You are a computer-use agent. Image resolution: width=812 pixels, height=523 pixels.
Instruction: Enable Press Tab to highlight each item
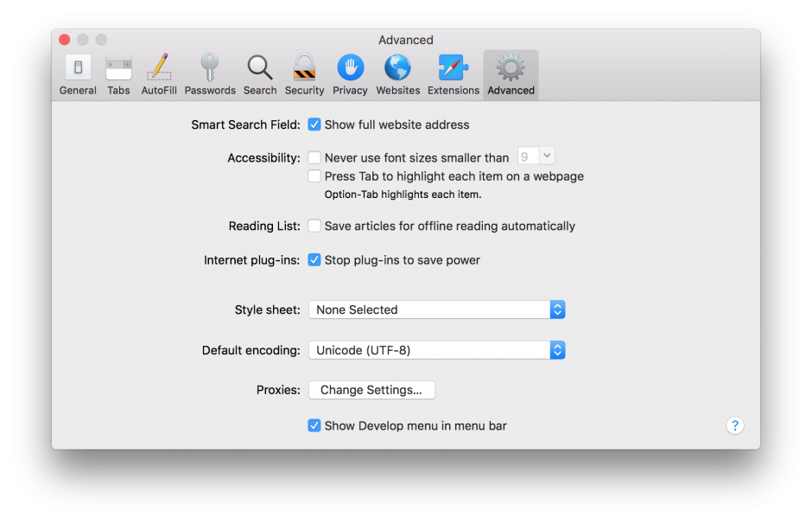tap(314, 176)
